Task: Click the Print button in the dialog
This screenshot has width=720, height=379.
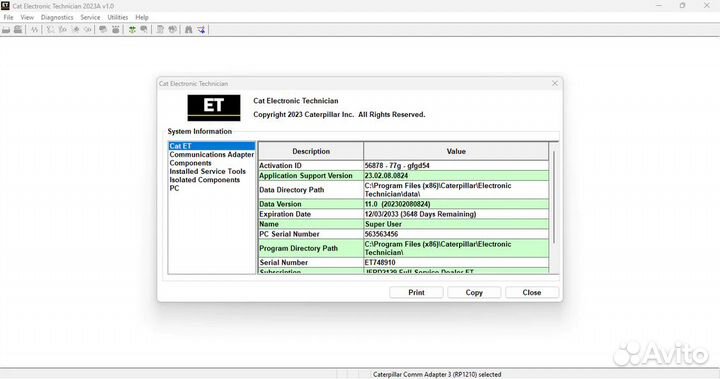Action: (x=416, y=293)
